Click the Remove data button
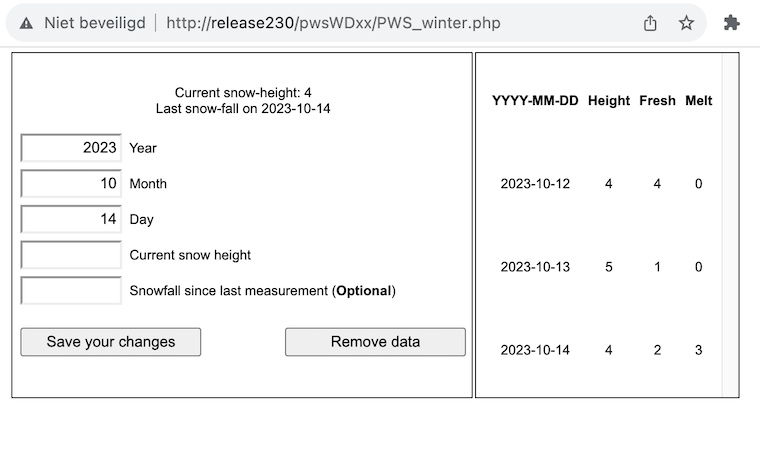The image size is (760, 456). pyautogui.click(x=375, y=342)
